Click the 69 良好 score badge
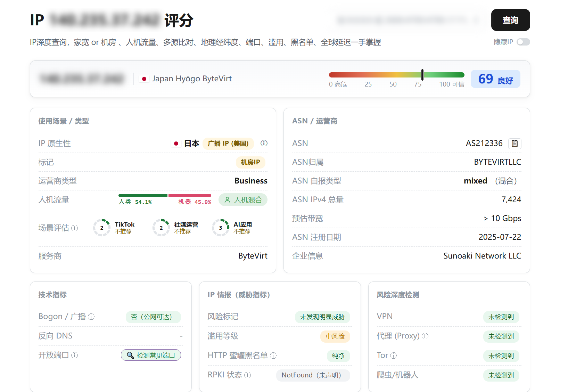The image size is (568, 392). click(x=495, y=79)
